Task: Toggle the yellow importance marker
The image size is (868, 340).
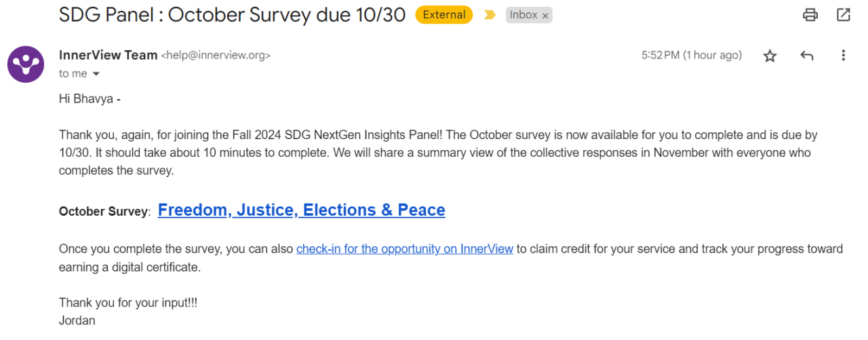Action: pos(490,15)
